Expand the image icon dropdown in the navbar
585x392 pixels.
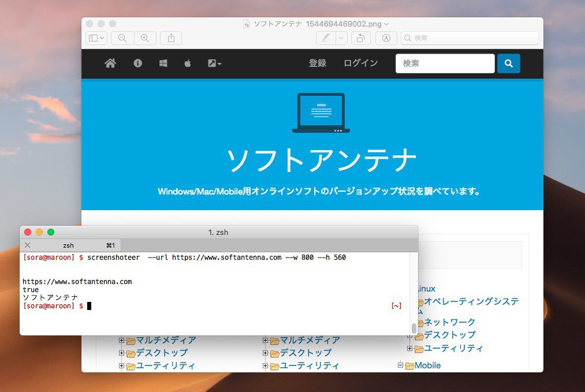214,64
